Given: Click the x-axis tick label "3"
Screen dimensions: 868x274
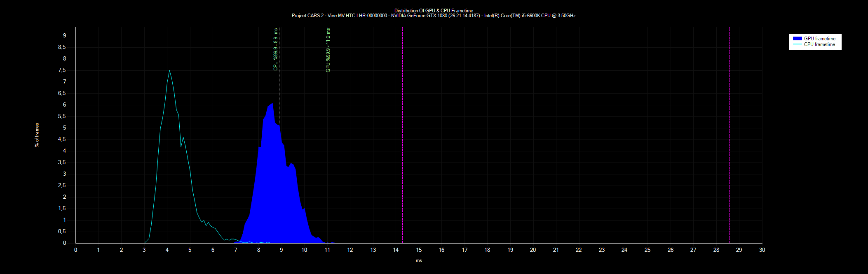Looking at the screenshot, I should tap(144, 250).
